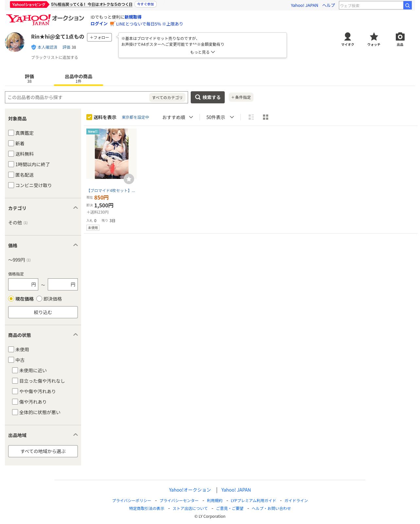Check やや傷や汚れあり condition
Viewport: 420px width, 524px height.
point(15,391)
